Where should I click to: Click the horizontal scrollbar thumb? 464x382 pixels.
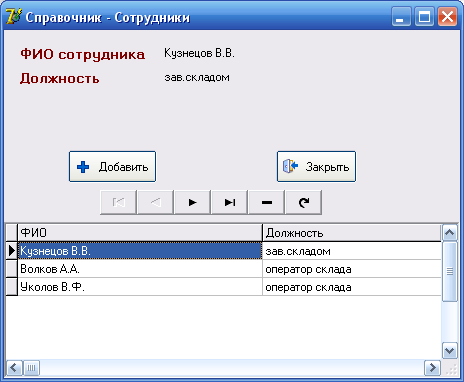pos(31,368)
